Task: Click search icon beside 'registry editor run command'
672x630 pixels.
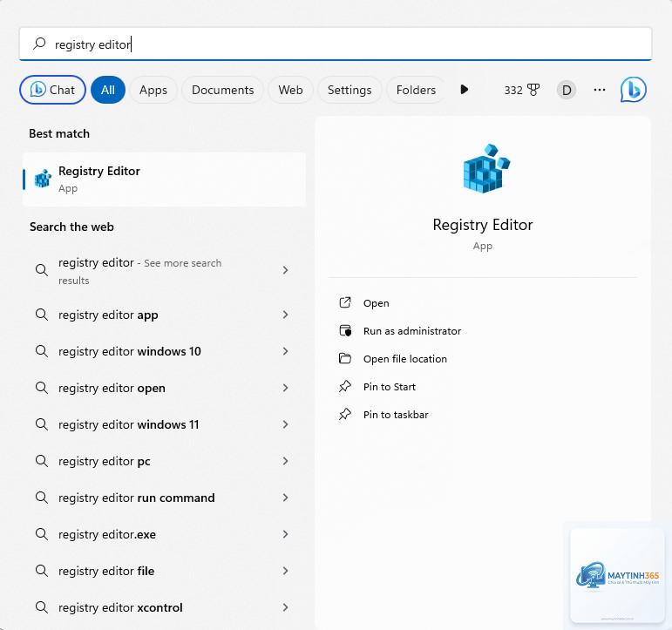Action: pos(42,498)
